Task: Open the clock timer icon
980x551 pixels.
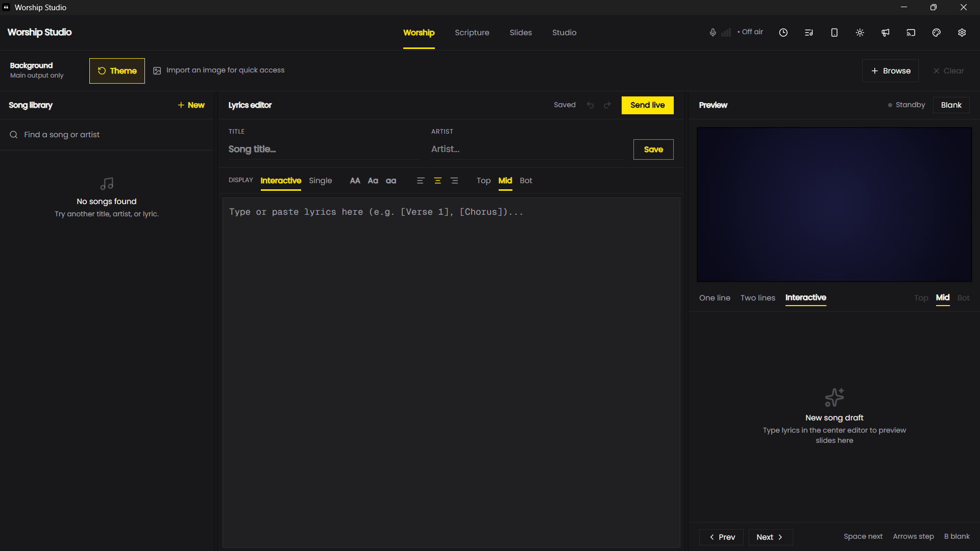Action: click(783, 33)
